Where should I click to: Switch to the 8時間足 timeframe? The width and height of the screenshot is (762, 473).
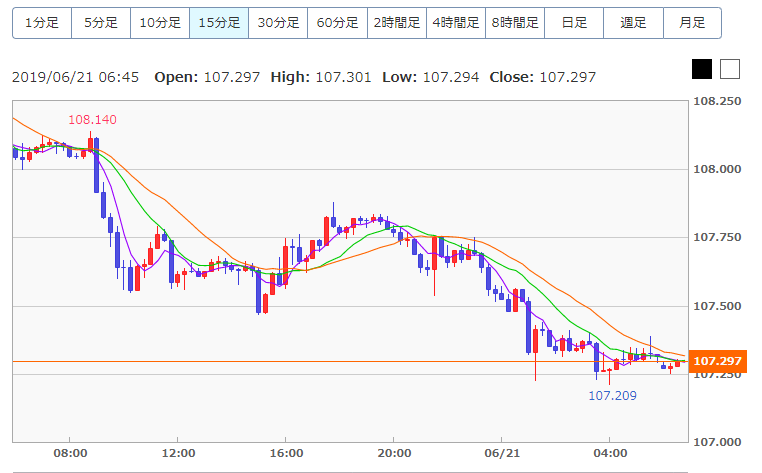[x=514, y=23]
